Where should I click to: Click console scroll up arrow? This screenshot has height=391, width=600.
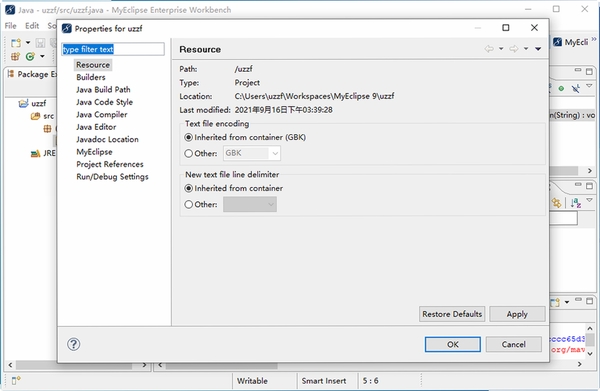[590, 329]
